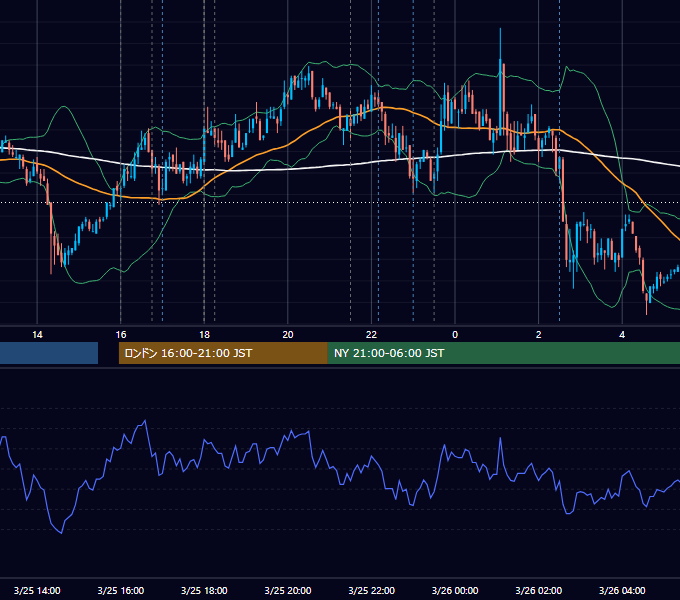Click the 3/26 00:00 date label
Image resolution: width=680 pixels, height=600 pixels.
[455, 590]
